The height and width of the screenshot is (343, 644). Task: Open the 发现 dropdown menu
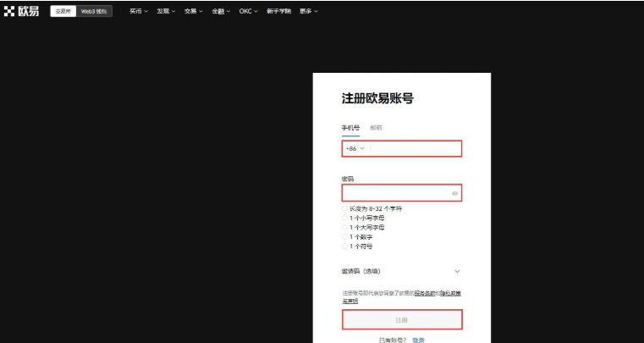click(166, 12)
